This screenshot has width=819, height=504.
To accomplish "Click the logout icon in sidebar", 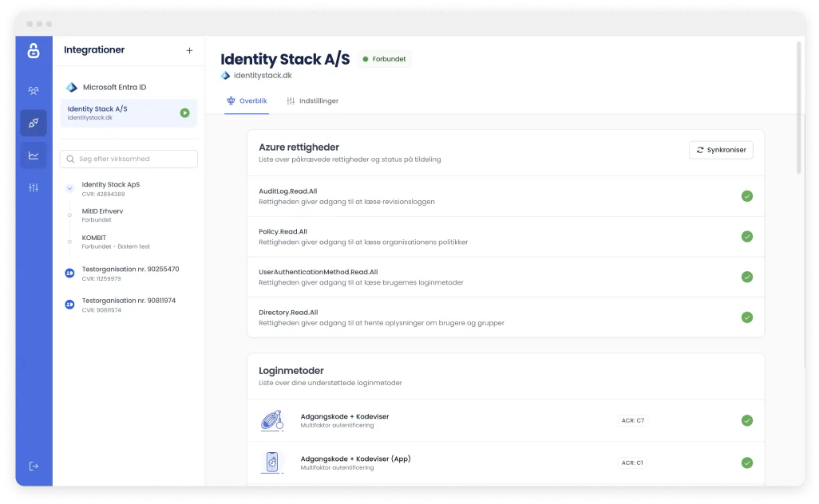I will click(34, 466).
